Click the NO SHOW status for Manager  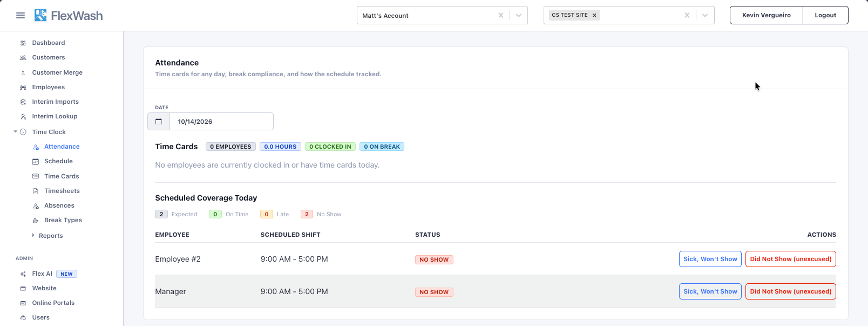click(x=434, y=292)
